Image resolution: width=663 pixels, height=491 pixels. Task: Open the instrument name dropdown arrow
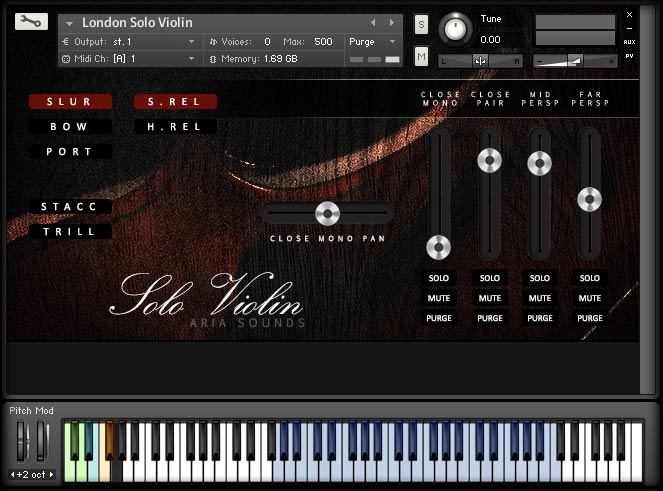[69, 23]
